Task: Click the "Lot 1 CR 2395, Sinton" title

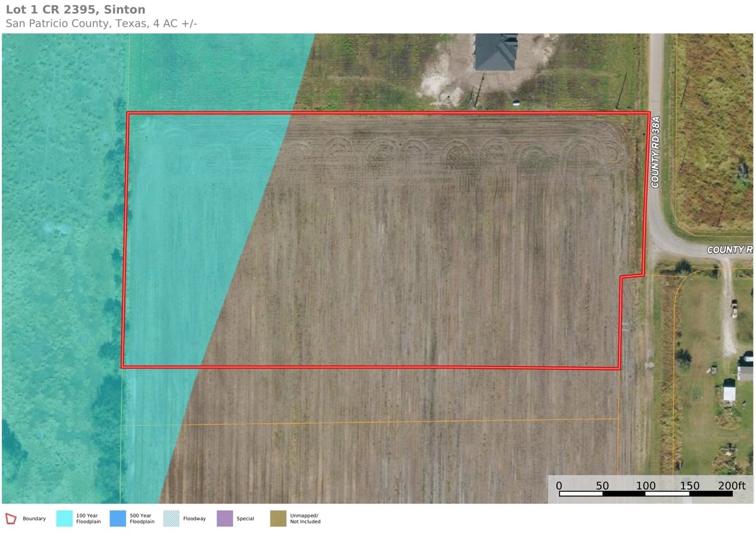Action: [x=76, y=9]
